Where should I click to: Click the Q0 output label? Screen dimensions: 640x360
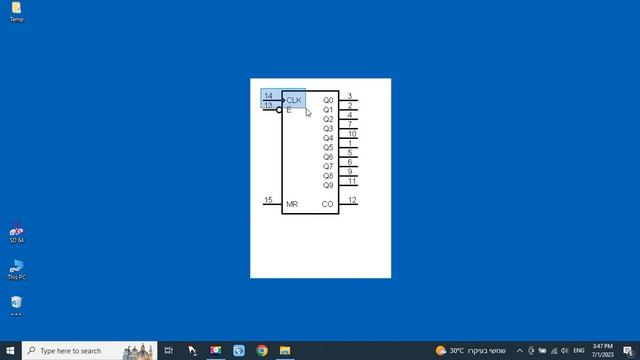pyautogui.click(x=328, y=100)
